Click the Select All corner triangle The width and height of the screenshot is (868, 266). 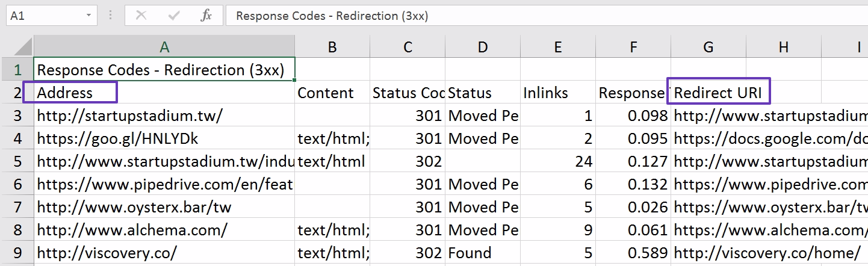pyautogui.click(x=23, y=47)
